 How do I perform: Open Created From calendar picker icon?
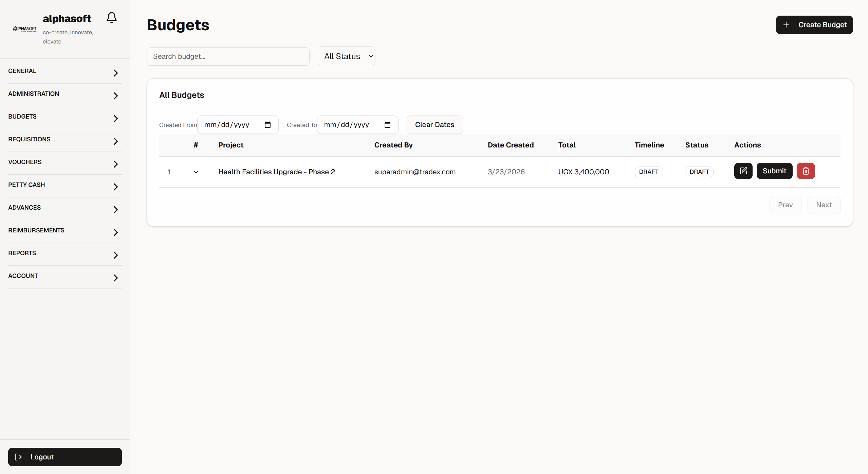(267, 125)
